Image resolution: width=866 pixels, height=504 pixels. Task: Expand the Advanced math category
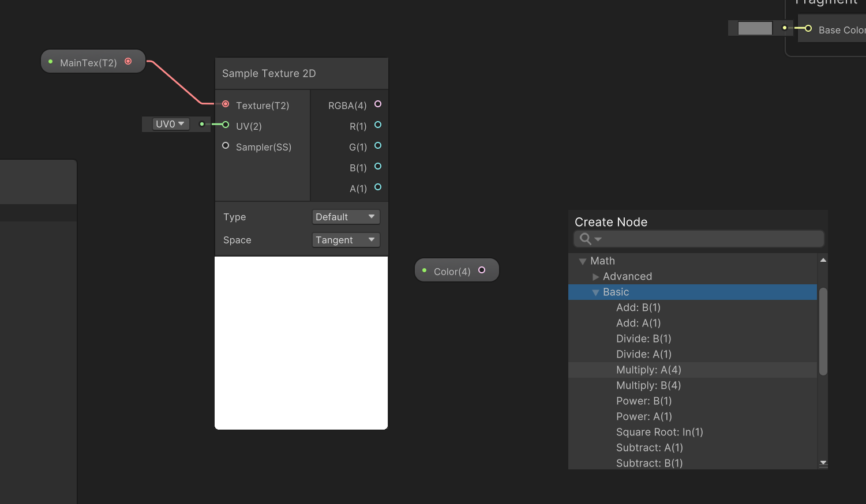[x=596, y=276]
